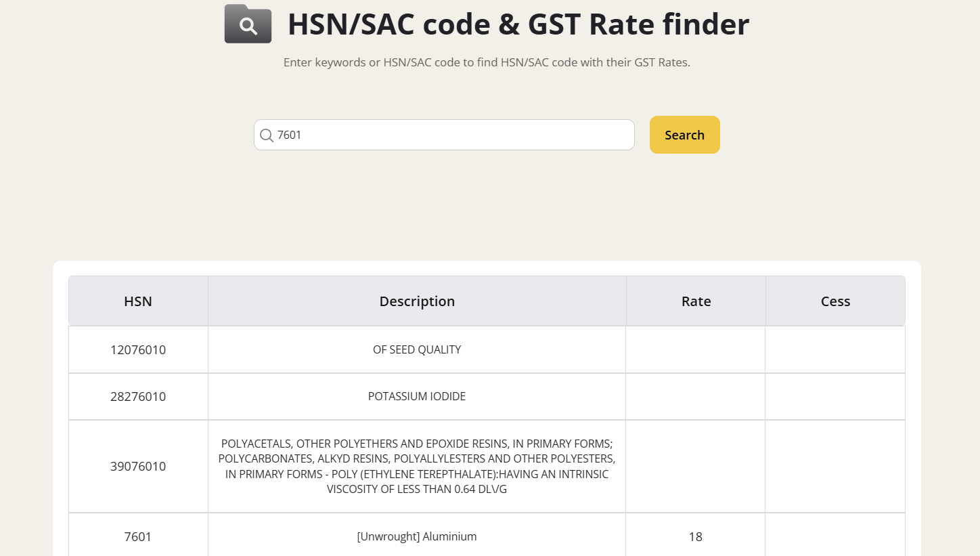Click the HSN column header
Image resolution: width=980 pixels, height=556 pixels.
138,301
